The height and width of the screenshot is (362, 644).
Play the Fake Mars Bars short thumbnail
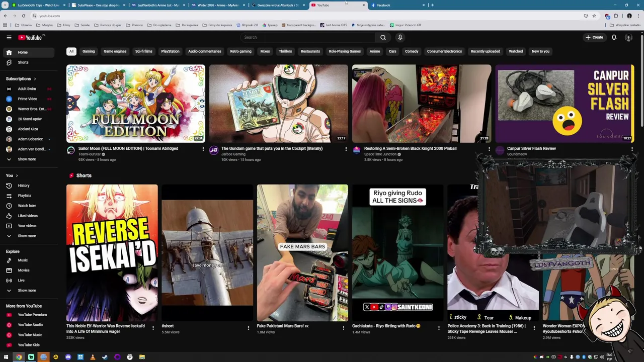302,252
